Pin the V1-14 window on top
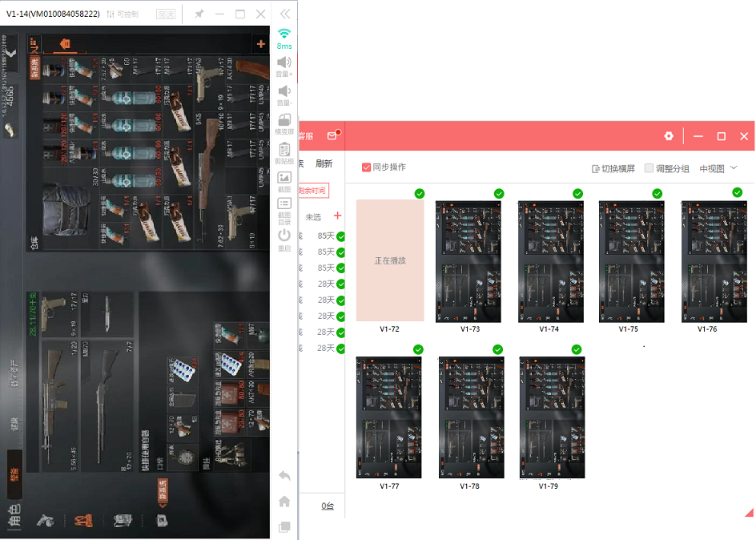 pos(199,14)
